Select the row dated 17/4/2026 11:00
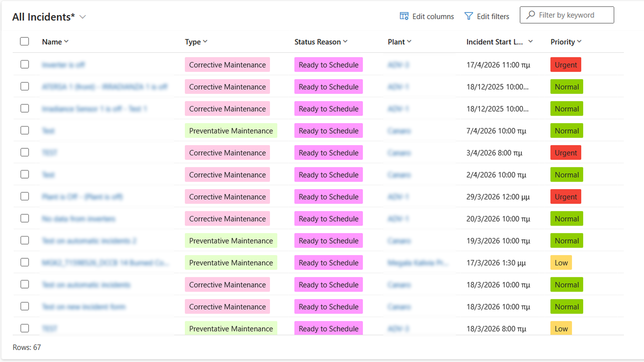Viewport: 644px width, 362px height. pos(24,64)
